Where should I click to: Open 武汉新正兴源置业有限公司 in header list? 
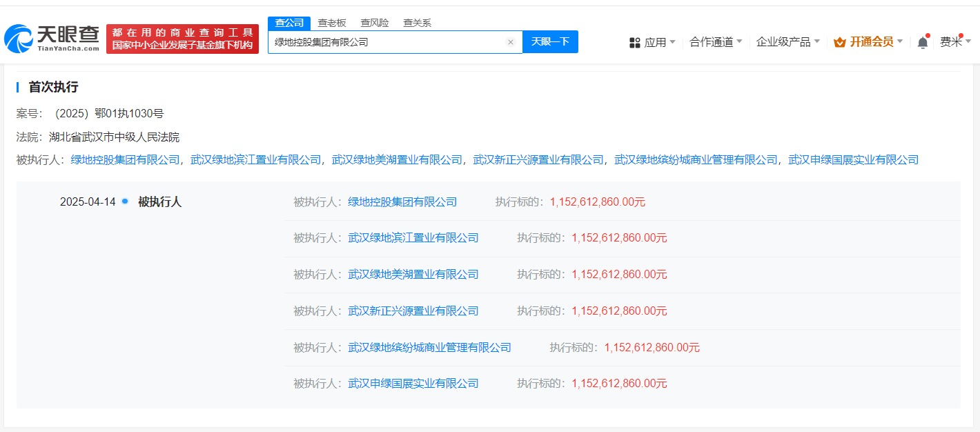click(538, 159)
